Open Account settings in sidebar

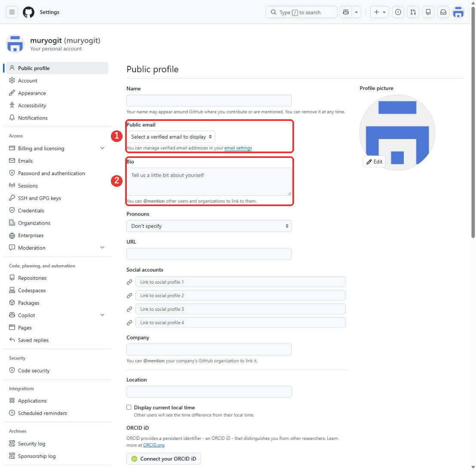pyautogui.click(x=57, y=80)
